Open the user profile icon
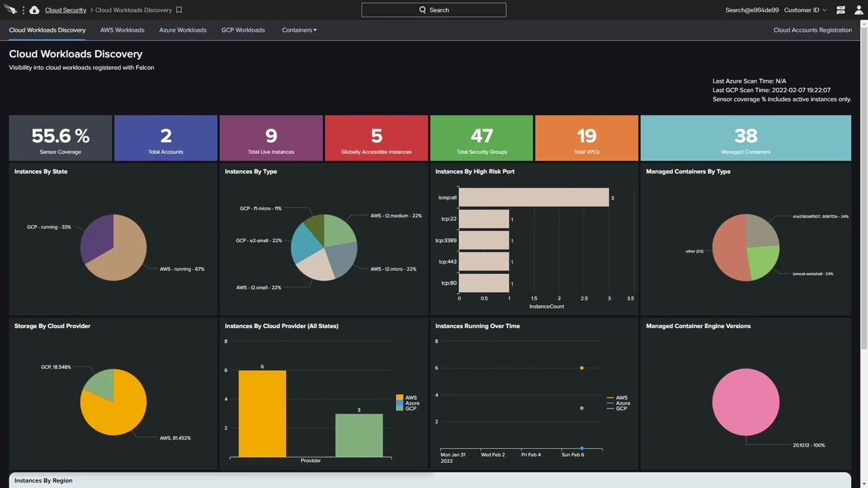 (x=859, y=10)
